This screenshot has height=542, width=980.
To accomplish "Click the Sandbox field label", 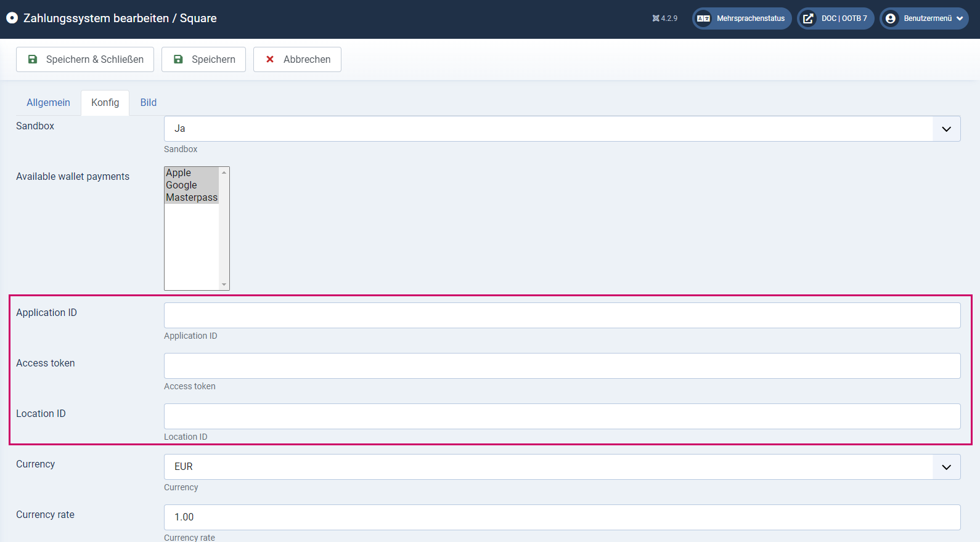I will (35, 126).
